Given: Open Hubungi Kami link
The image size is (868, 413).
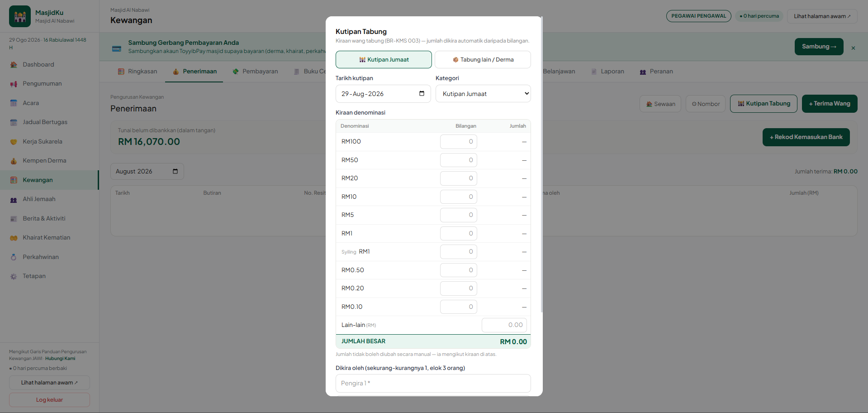Looking at the screenshot, I should tap(60, 359).
